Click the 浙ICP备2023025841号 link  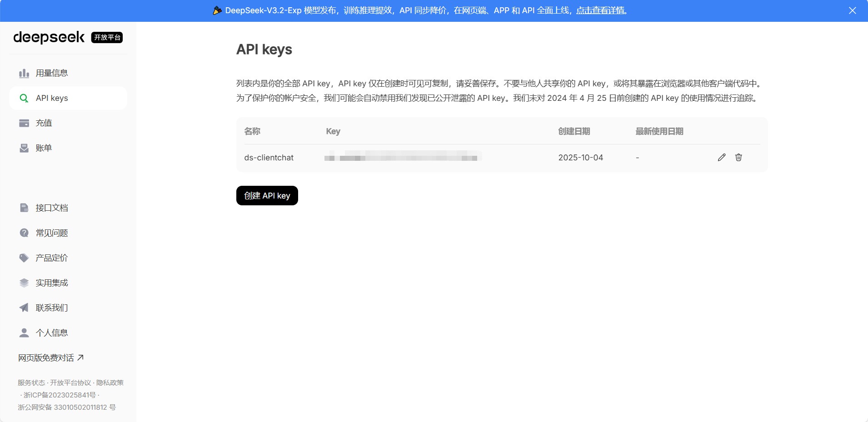pos(60,395)
